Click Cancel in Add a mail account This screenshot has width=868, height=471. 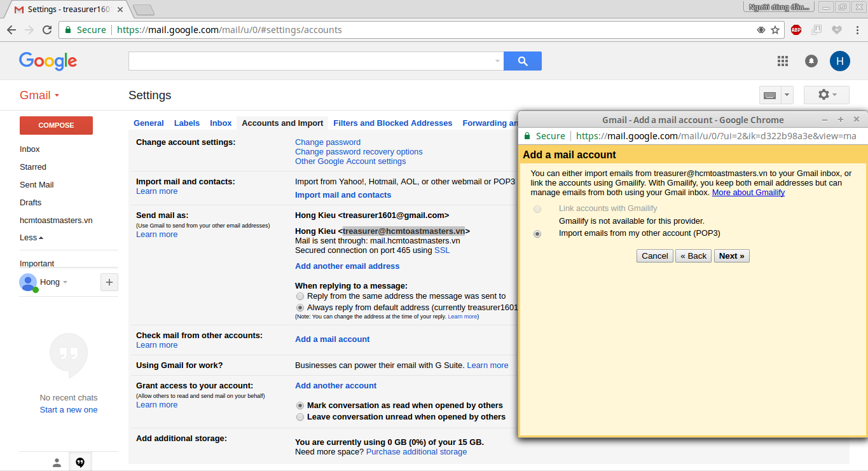click(x=655, y=256)
